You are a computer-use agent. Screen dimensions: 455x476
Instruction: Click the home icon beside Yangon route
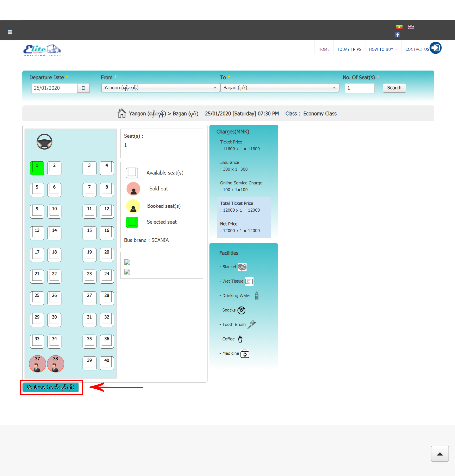click(x=122, y=113)
